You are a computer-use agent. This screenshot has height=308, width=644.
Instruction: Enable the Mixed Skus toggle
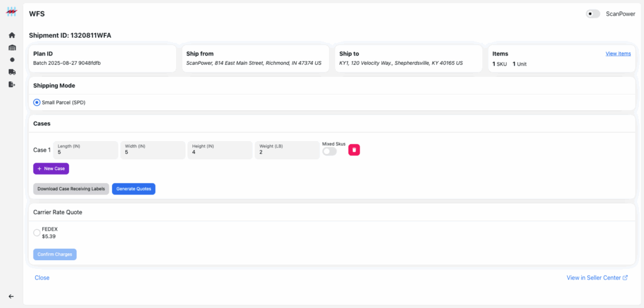tap(330, 151)
